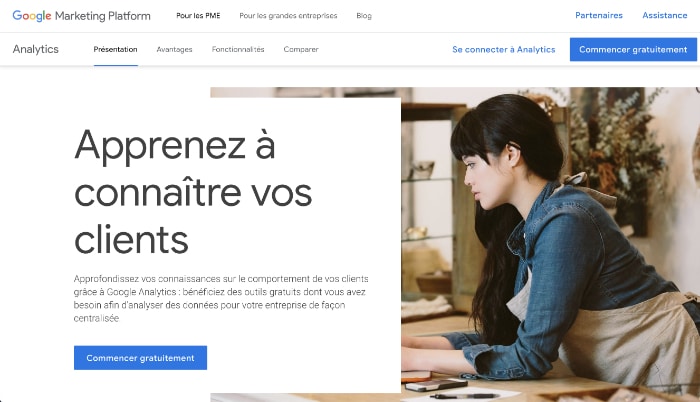This screenshot has height=402, width=700.
Task: Click the hero photo of woman
Action: 549,241
